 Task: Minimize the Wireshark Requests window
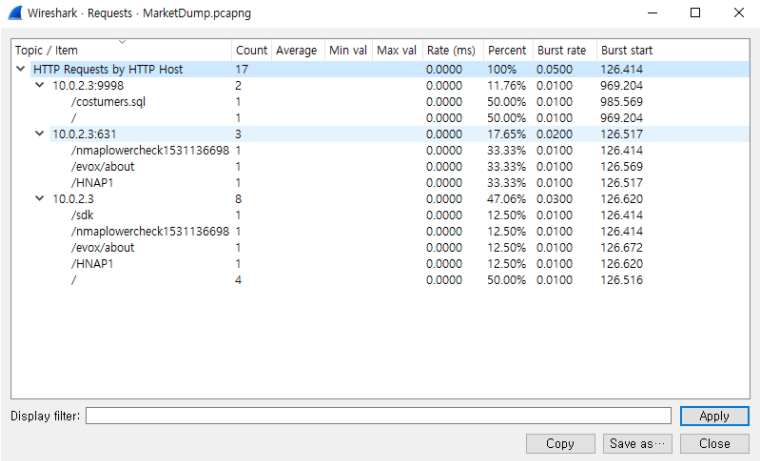point(652,13)
